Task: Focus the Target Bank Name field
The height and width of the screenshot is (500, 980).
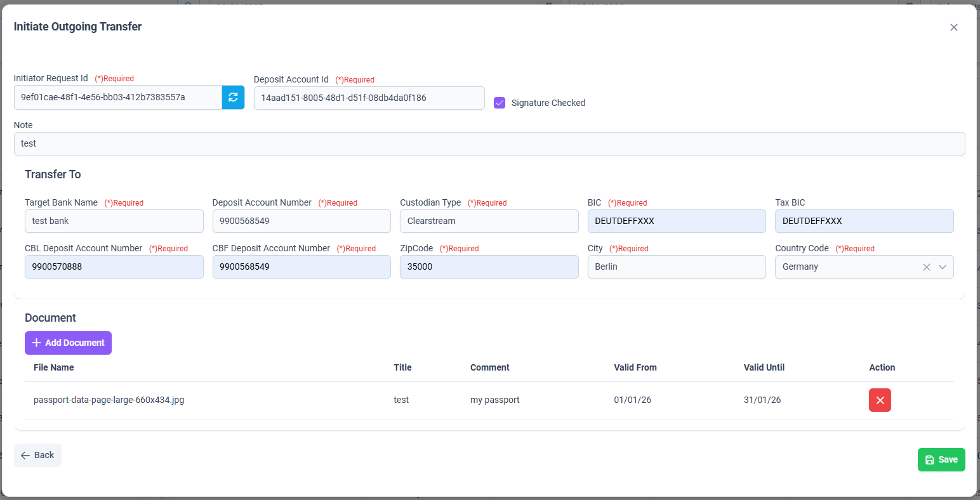Action: click(114, 221)
